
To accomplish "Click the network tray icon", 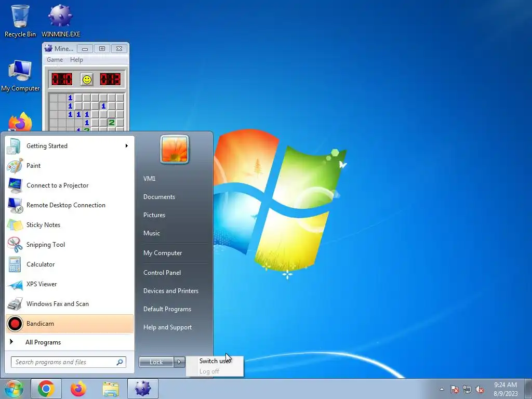I will coord(467,390).
